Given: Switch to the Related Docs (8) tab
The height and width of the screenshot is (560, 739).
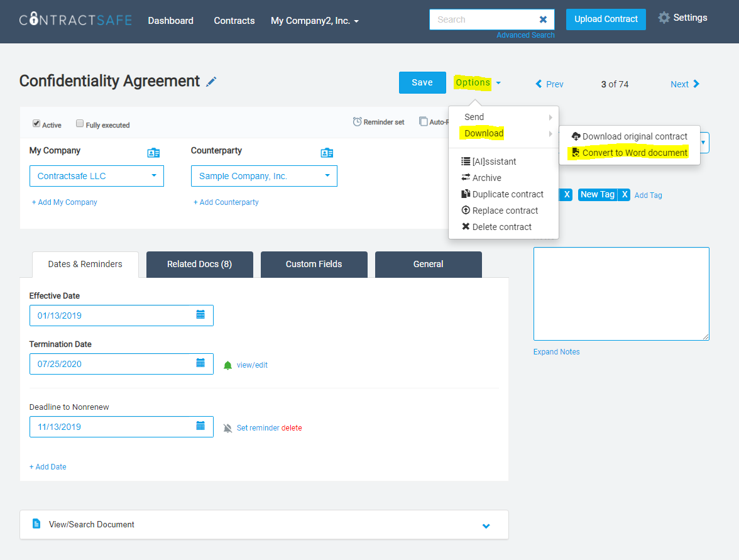Looking at the screenshot, I should point(199,265).
